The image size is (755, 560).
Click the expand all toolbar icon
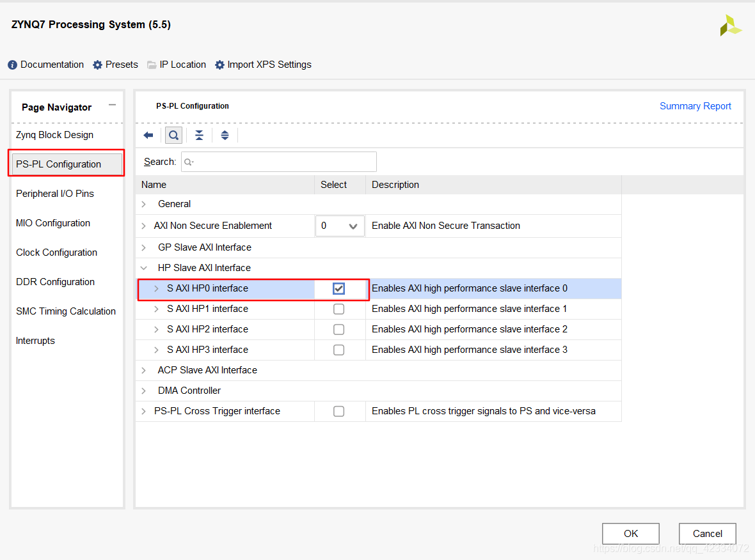[x=225, y=135]
